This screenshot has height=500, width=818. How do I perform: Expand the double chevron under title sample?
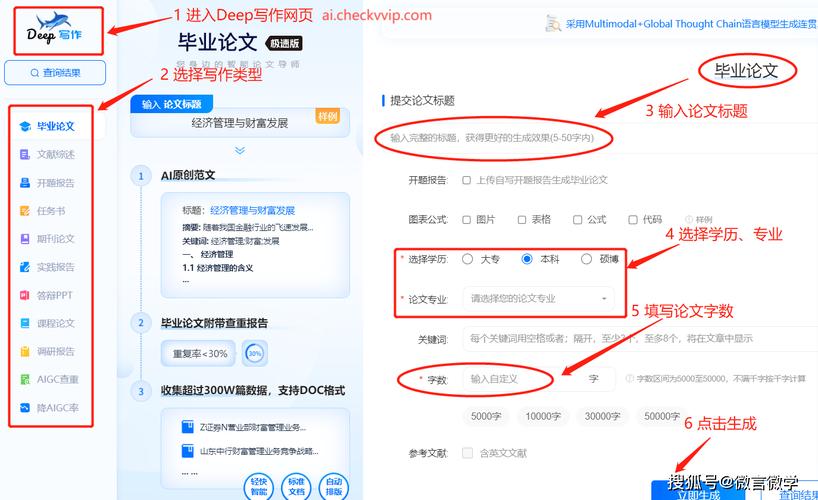pyautogui.click(x=240, y=150)
